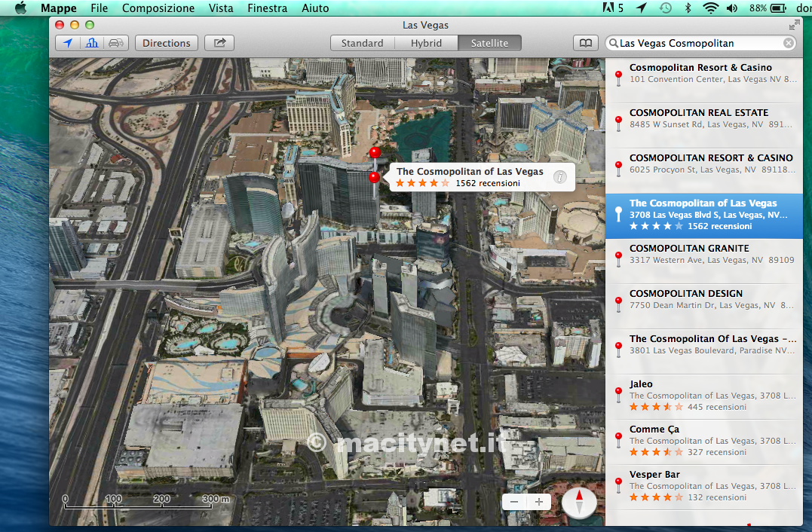Open the Composizione menu
Screen dimensions: 812x532
[158, 8]
